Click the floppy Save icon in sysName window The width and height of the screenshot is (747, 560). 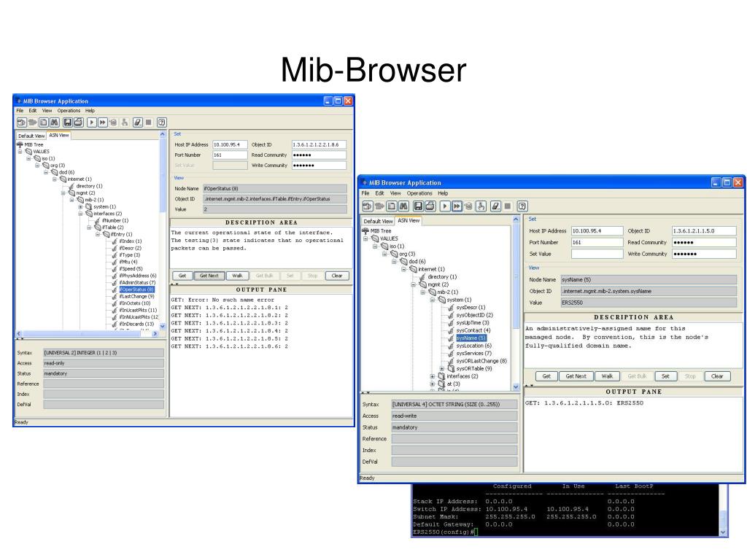418,206
